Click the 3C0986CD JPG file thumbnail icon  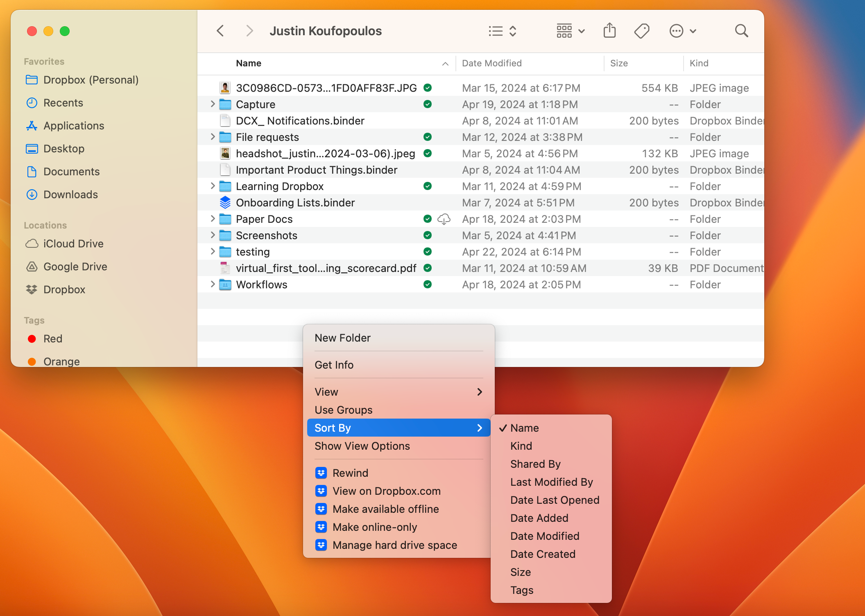tap(225, 88)
